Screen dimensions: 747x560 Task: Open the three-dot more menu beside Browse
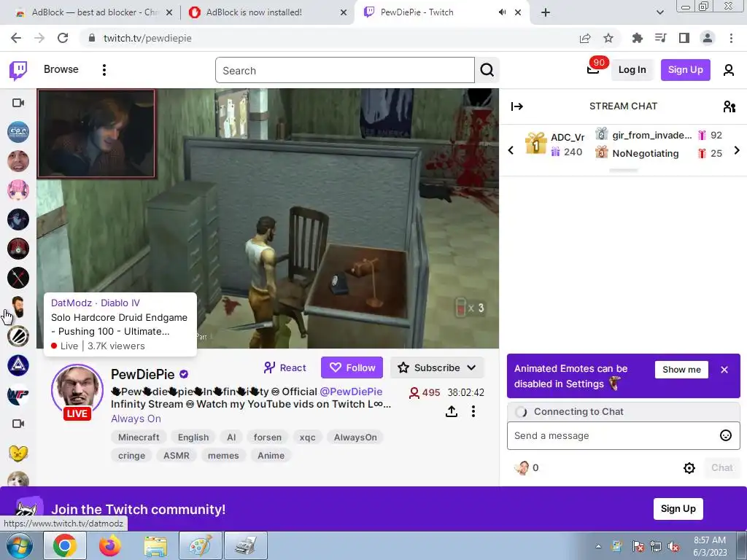tap(104, 70)
